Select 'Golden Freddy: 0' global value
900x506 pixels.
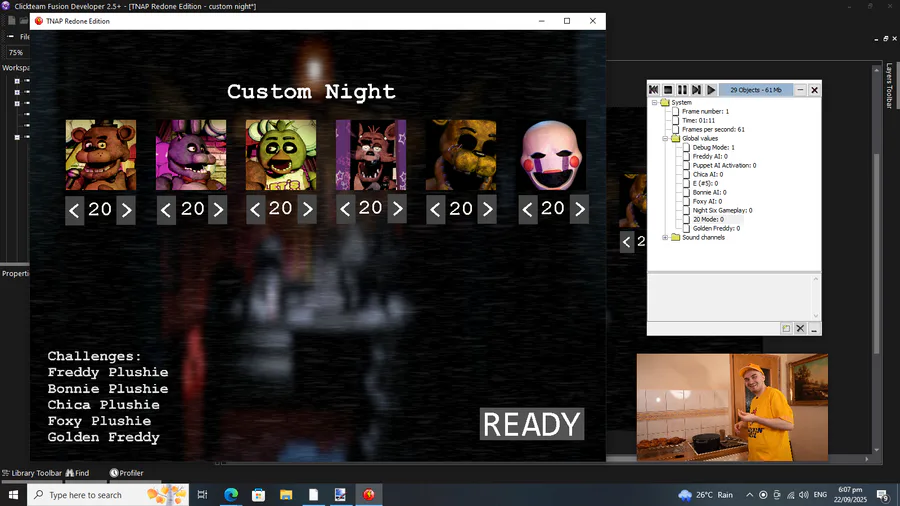716,228
